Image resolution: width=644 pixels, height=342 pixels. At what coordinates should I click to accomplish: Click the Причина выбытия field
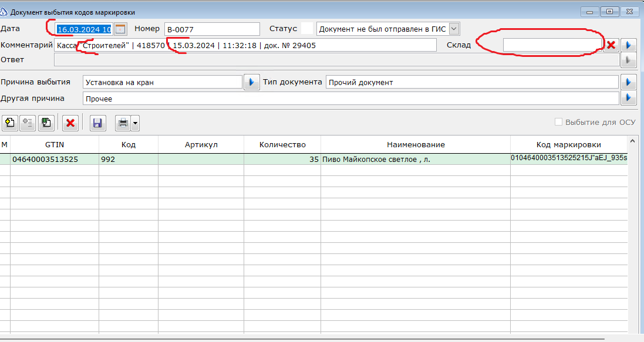[163, 82]
